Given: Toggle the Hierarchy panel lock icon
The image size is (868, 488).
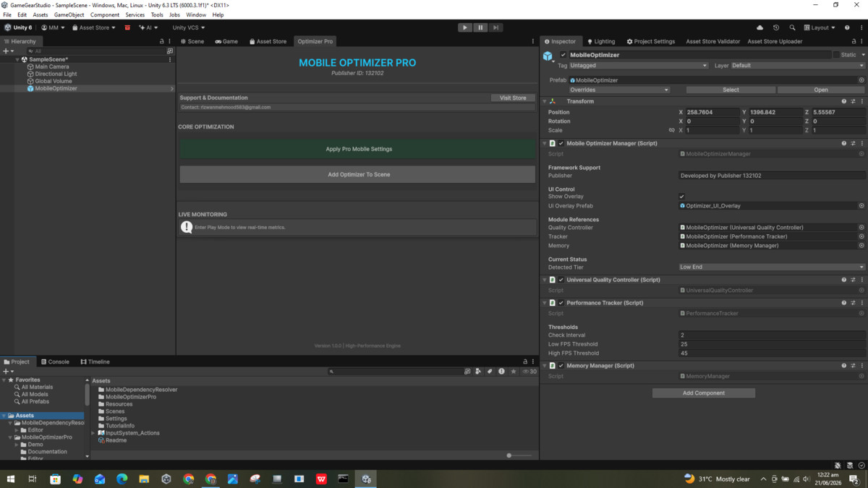Looking at the screenshot, I should coord(161,41).
